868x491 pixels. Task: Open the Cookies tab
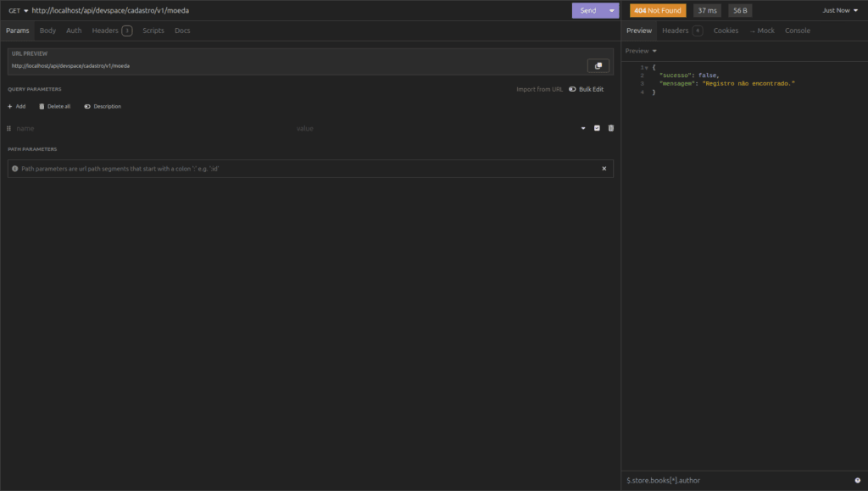tap(726, 31)
